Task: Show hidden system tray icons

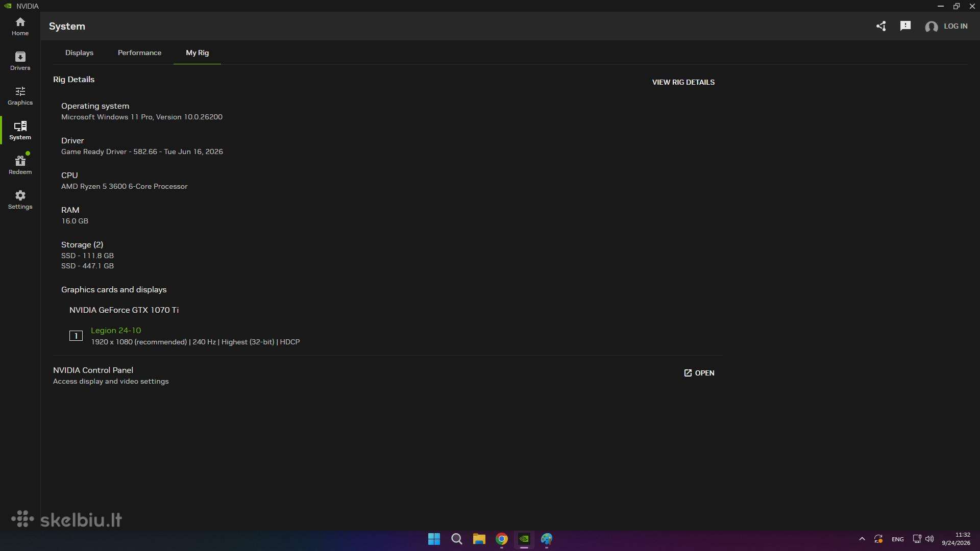Action: pyautogui.click(x=862, y=539)
